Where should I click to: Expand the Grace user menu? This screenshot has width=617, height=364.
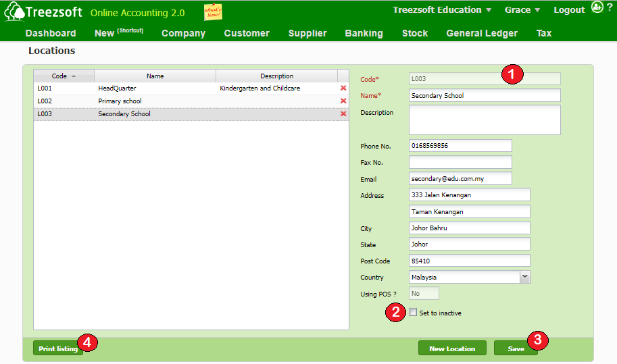pos(522,10)
